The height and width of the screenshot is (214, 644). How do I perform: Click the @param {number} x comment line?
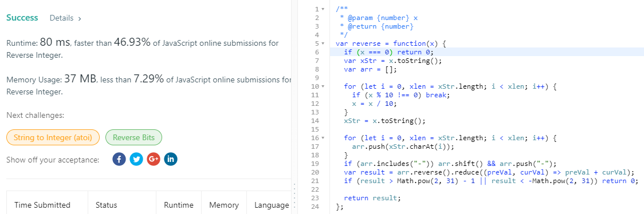378,18
